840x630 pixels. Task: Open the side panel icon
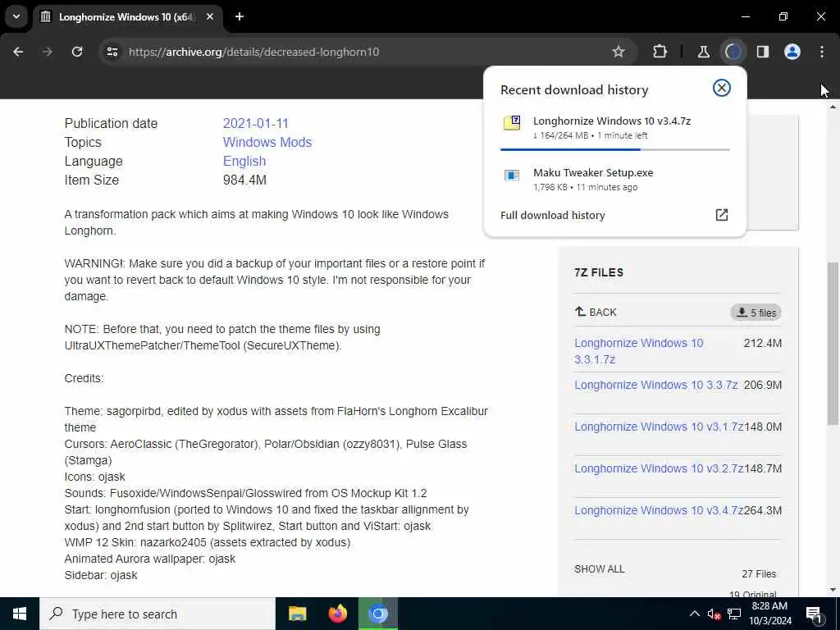pos(763,52)
